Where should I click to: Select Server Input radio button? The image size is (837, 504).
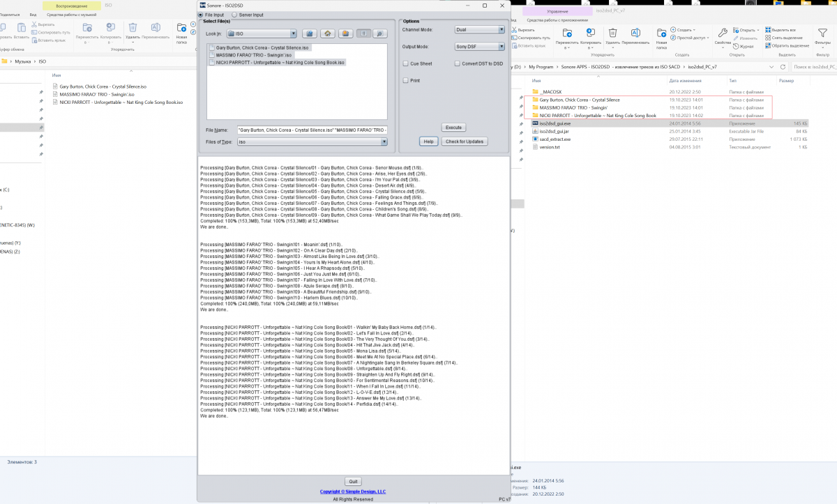tap(234, 15)
